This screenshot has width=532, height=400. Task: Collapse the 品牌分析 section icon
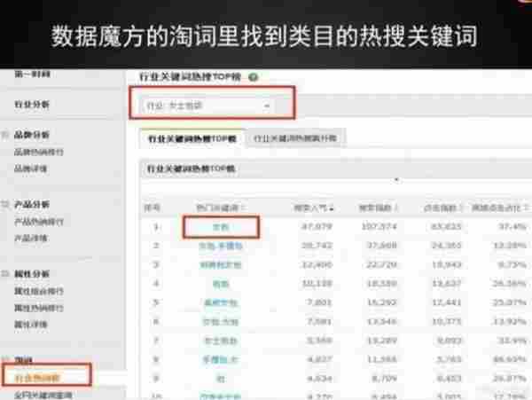click(5, 135)
